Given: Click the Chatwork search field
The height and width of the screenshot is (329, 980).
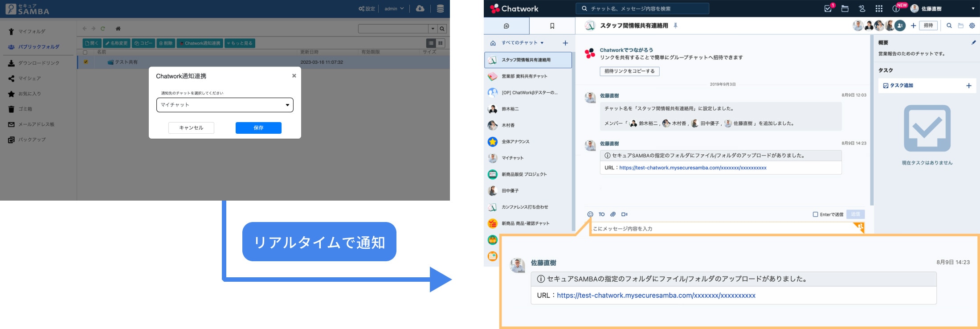Looking at the screenshot, I should (642, 8).
